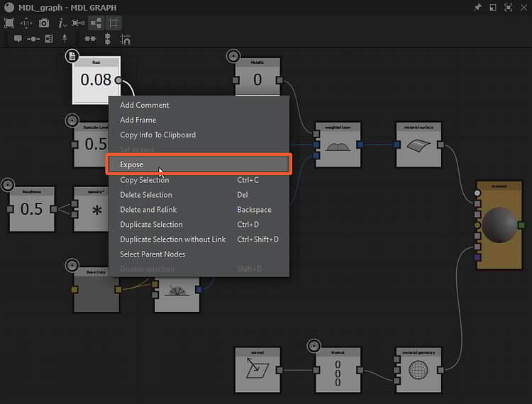Select the Normal node showing 0 0 0
This screenshot has height=404, width=532.
[338, 370]
